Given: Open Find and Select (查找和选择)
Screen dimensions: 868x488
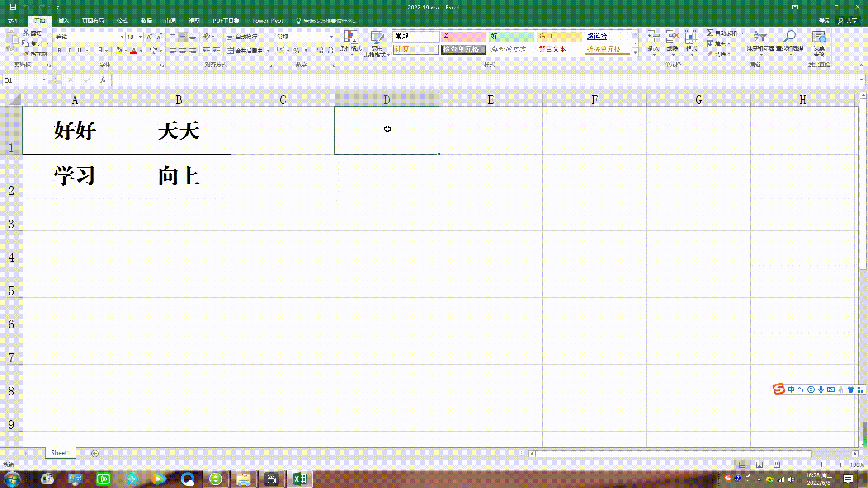Looking at the screenshot, I should [x=790, y=43].
